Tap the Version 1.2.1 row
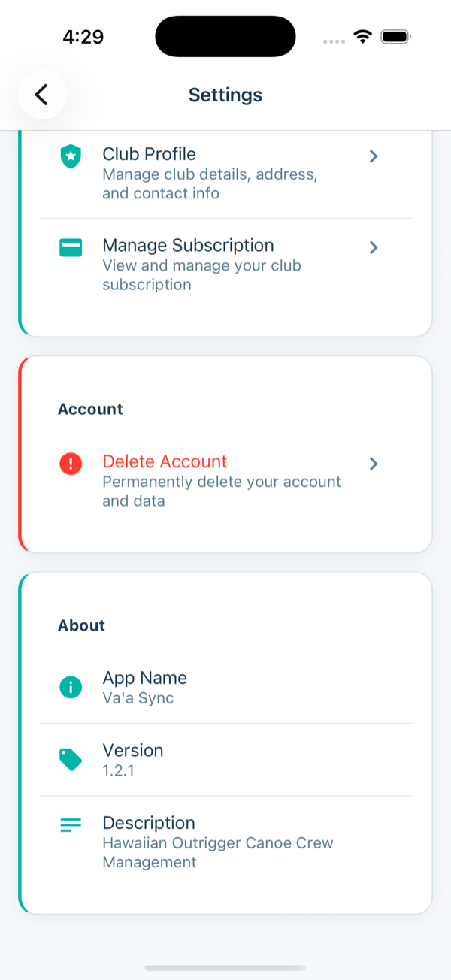Viewport: 451px width, 980px height. (226, 759)
